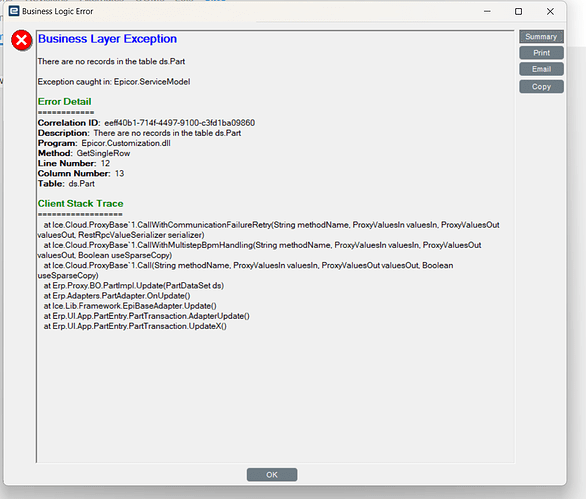This screenshot has width=586, height=499.
Task: Click the Business Logic Error window title
Action: pos(58,12)
